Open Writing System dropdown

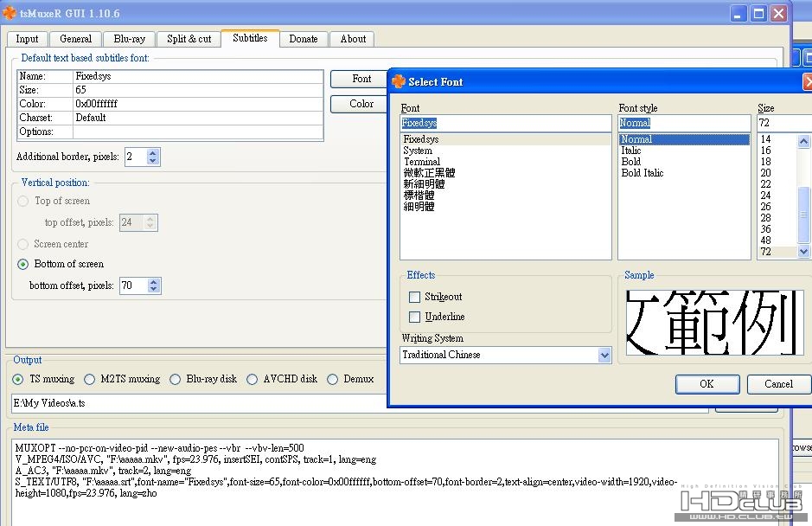tap(604, 355)
